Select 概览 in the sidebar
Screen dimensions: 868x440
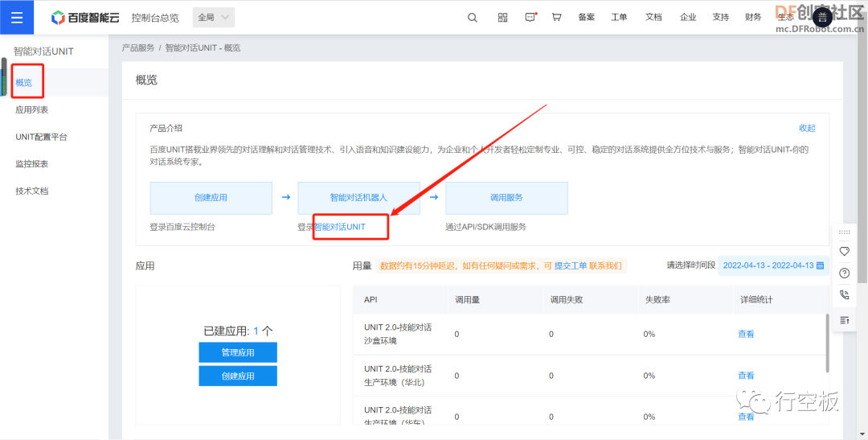[55, 83]
